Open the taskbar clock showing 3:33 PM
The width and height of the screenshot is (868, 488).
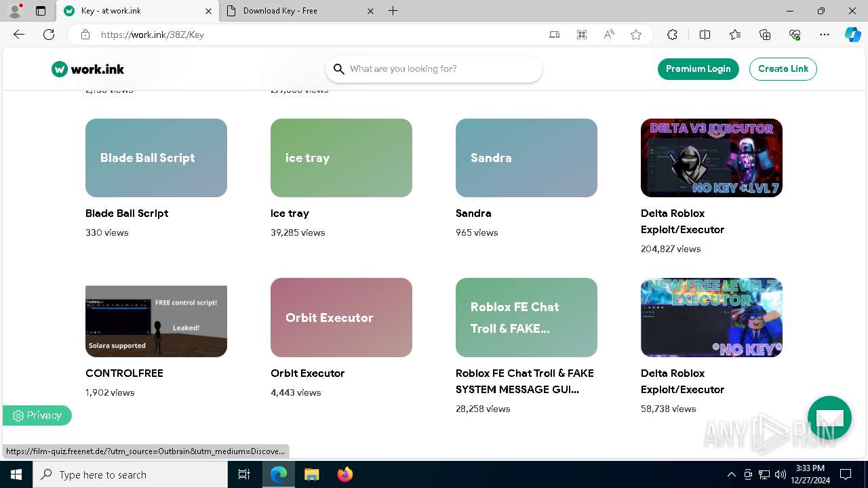[x=810, y=474]
